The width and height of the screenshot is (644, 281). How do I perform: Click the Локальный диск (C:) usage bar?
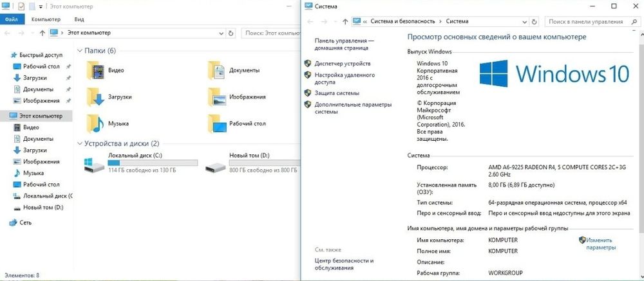(153, 163)
